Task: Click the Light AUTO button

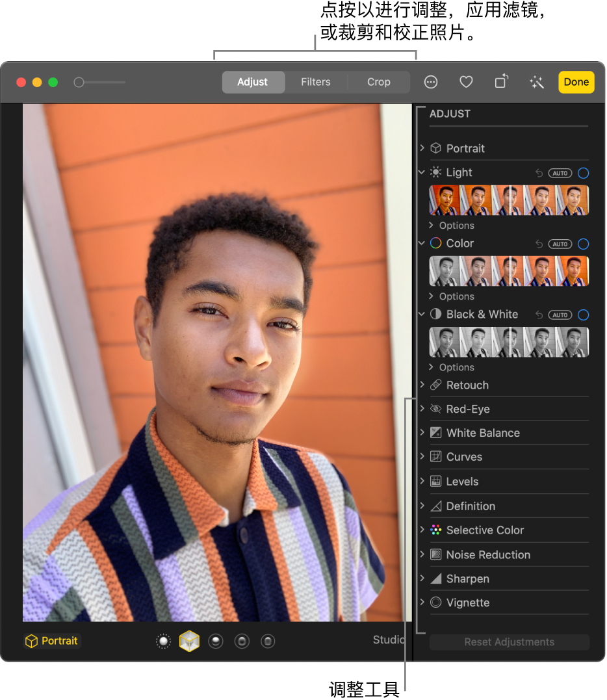Action: [x=560, y=174]
